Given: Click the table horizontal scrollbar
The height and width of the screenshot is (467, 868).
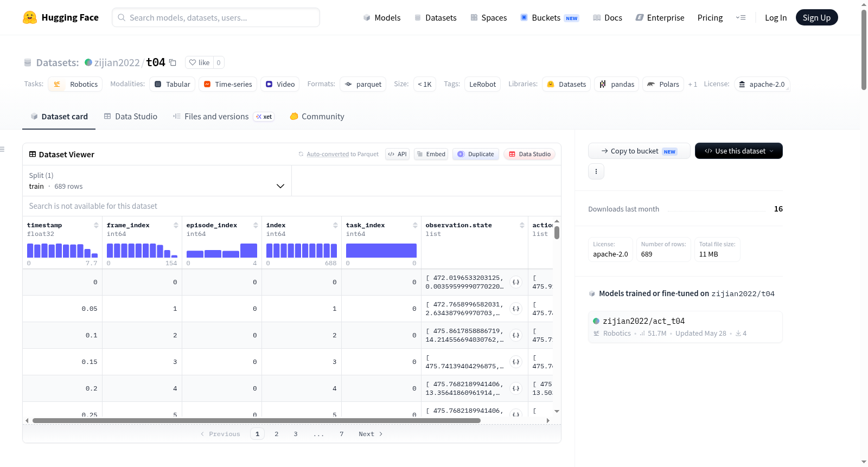Looking at the screenshot, I should click(x=257, y=420).
